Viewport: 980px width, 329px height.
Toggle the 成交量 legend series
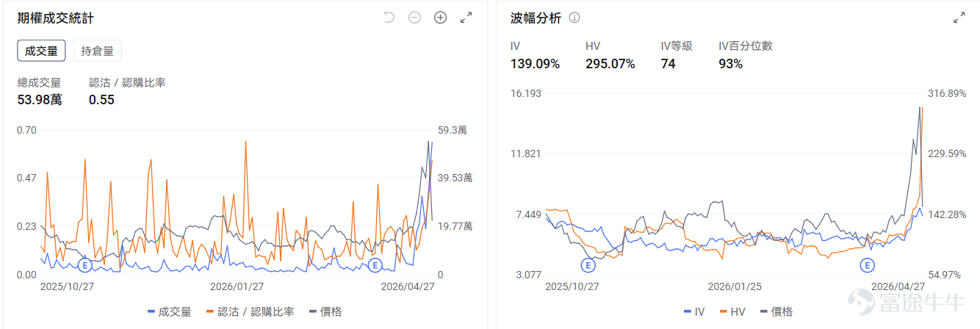(170, 312)
